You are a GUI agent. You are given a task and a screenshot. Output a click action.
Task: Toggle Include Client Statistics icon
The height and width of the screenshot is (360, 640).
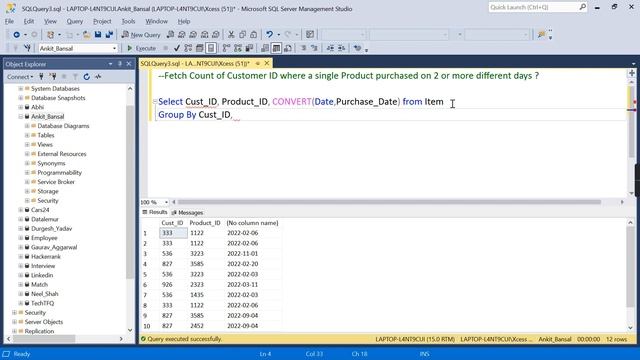(x=249, y=48)
